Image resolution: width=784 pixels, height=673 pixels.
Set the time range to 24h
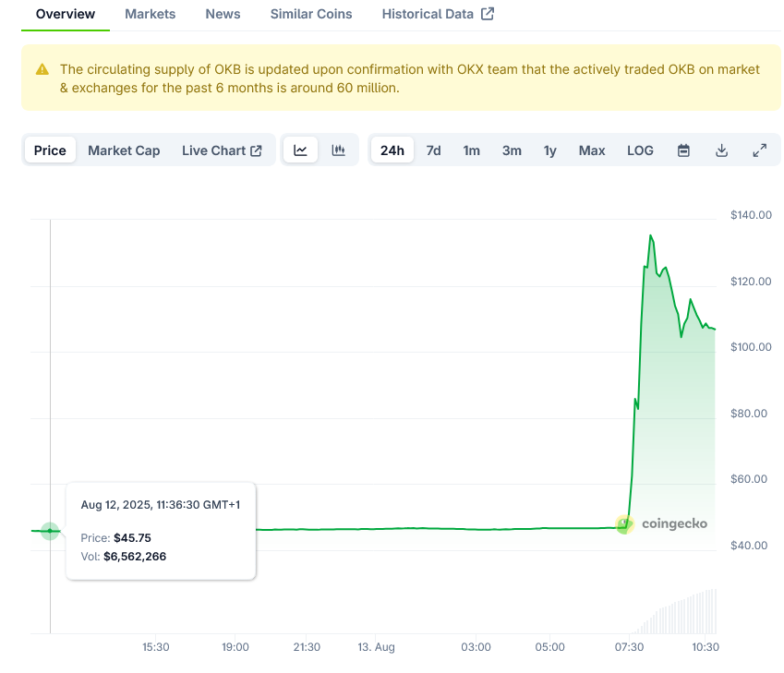click(392, 150)
